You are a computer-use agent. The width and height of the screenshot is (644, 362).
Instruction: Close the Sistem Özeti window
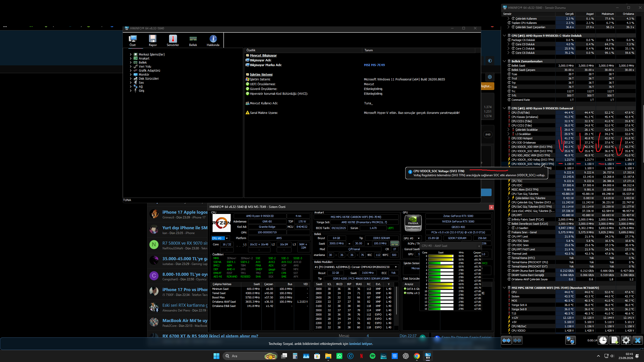(x=491, y=207)
